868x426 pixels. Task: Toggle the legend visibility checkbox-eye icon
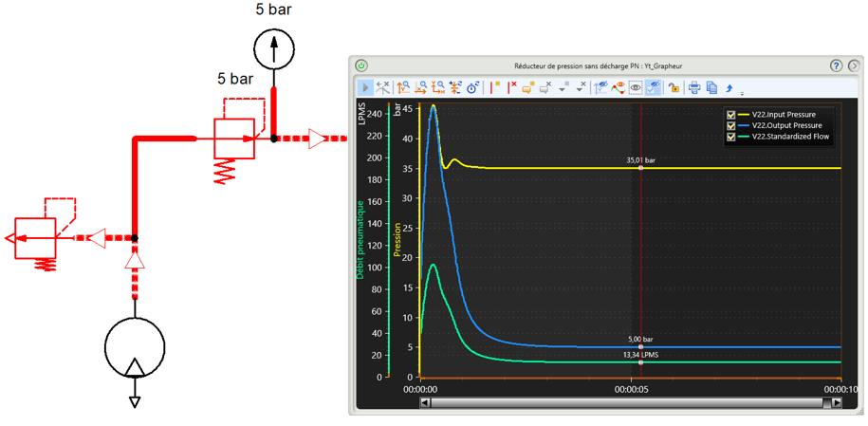(653, 87)
